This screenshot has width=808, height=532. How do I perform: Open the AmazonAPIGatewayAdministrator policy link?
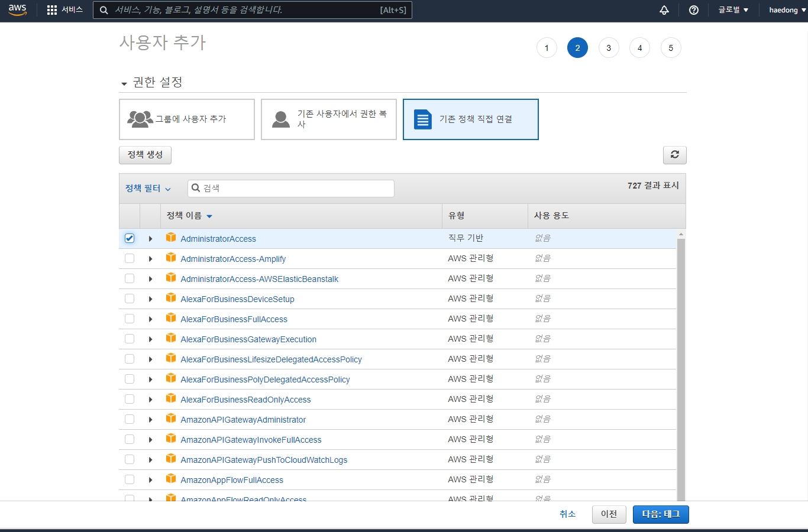[243, 420]
